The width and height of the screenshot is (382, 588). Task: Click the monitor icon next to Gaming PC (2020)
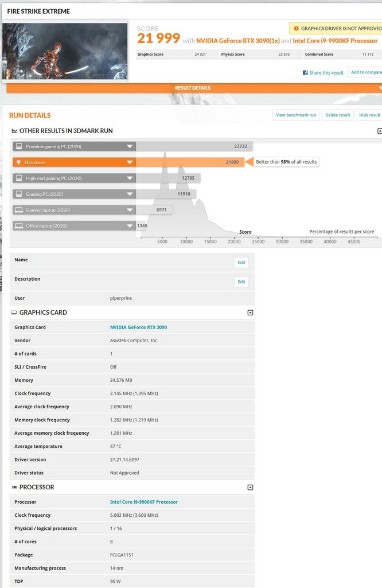19,194
